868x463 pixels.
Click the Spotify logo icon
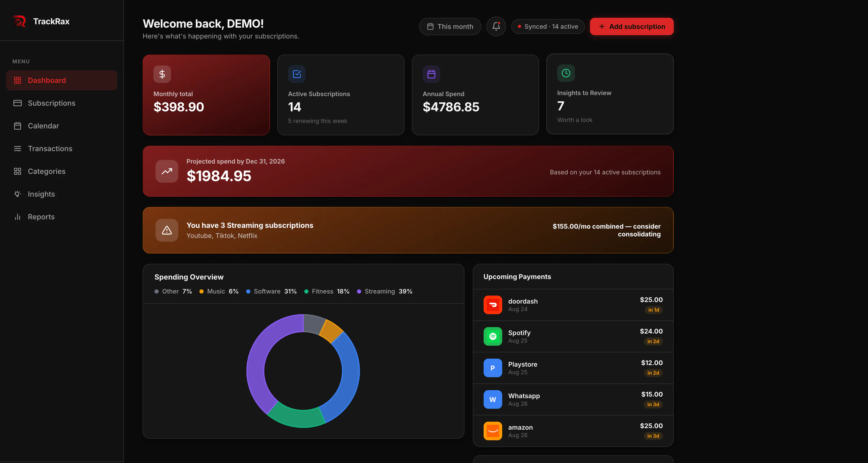[493, 336]
